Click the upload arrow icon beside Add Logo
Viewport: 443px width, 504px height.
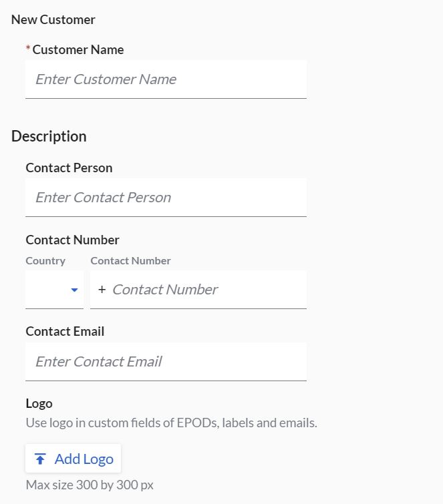[40, 459]
